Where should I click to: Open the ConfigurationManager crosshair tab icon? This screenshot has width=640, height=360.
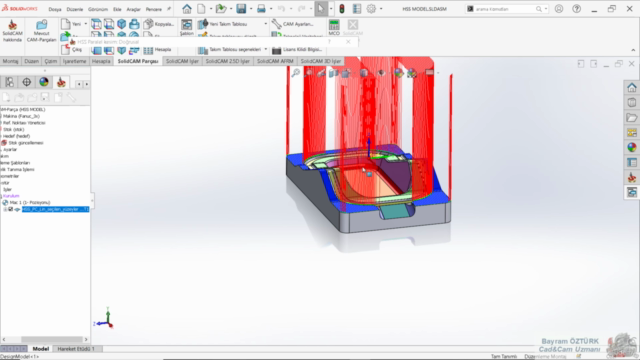tap(27, 82)
